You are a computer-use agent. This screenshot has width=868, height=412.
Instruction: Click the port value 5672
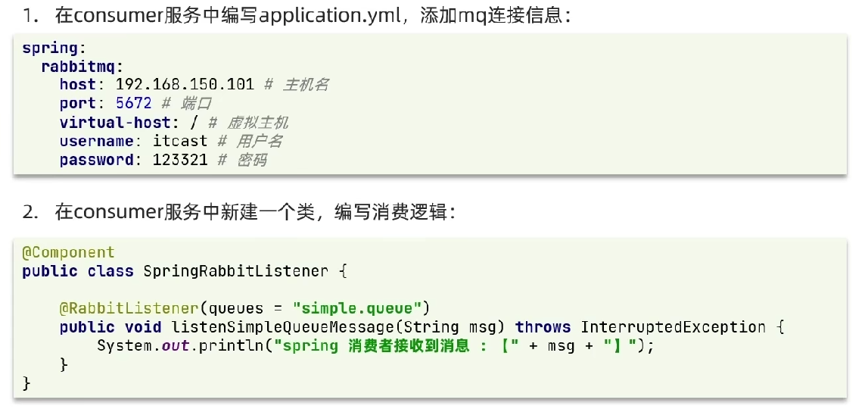point(133,103)
